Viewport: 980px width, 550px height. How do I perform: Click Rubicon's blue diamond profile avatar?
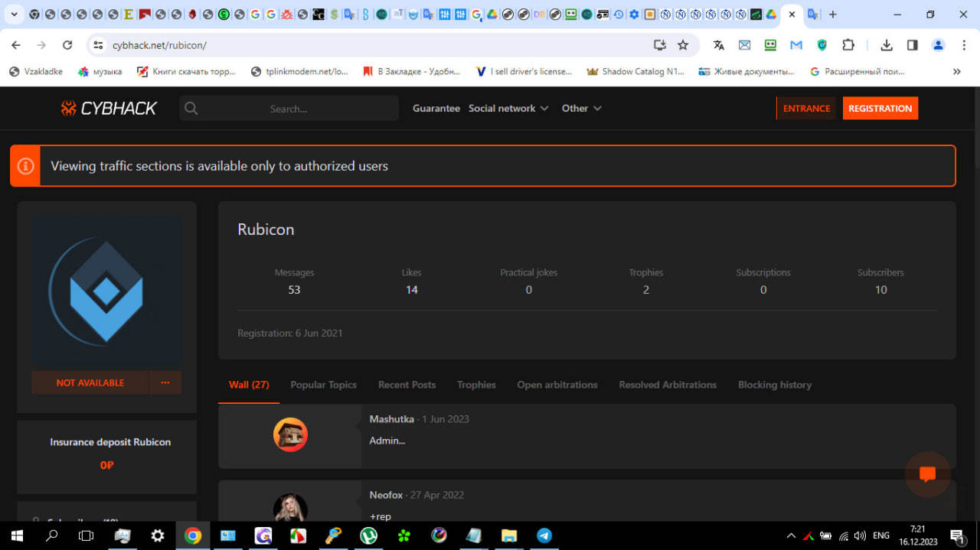coord(106,291)
